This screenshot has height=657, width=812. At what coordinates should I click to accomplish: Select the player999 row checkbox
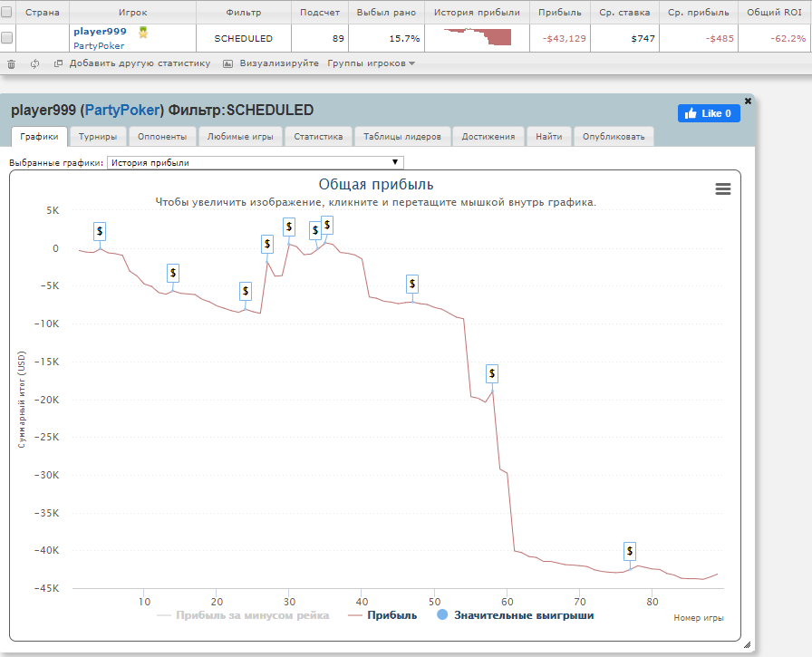(7, 38)
